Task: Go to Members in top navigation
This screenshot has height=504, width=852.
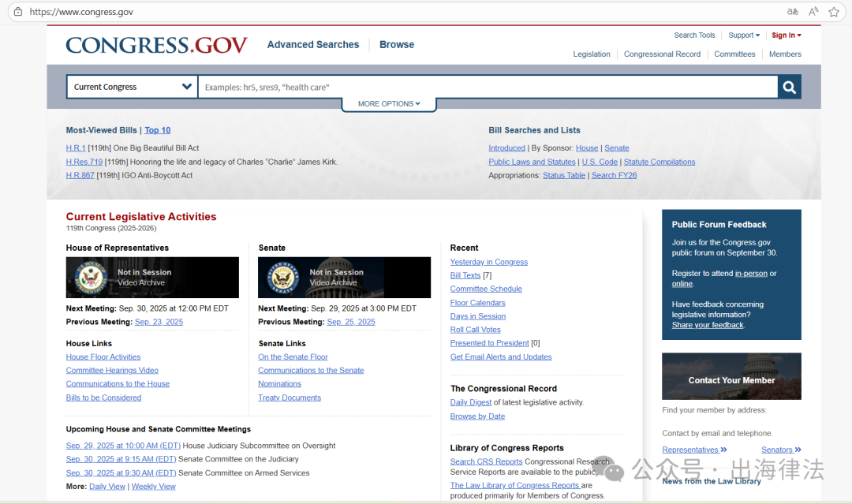Action: 785,54
